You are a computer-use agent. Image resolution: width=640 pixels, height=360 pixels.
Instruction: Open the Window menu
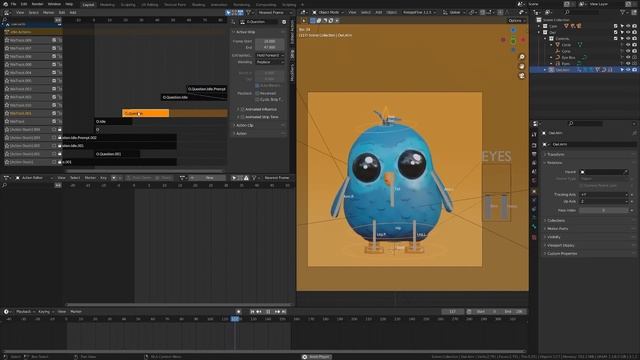(54, 4)
